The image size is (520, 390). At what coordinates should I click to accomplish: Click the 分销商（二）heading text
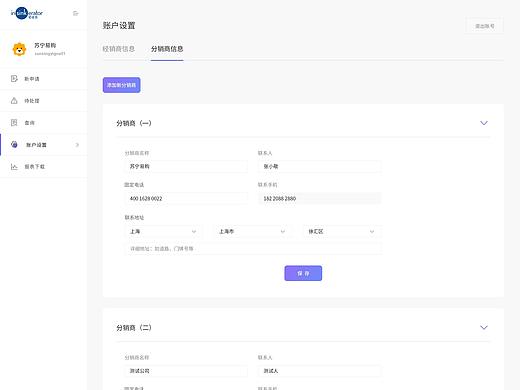click(x=134, y=328)
